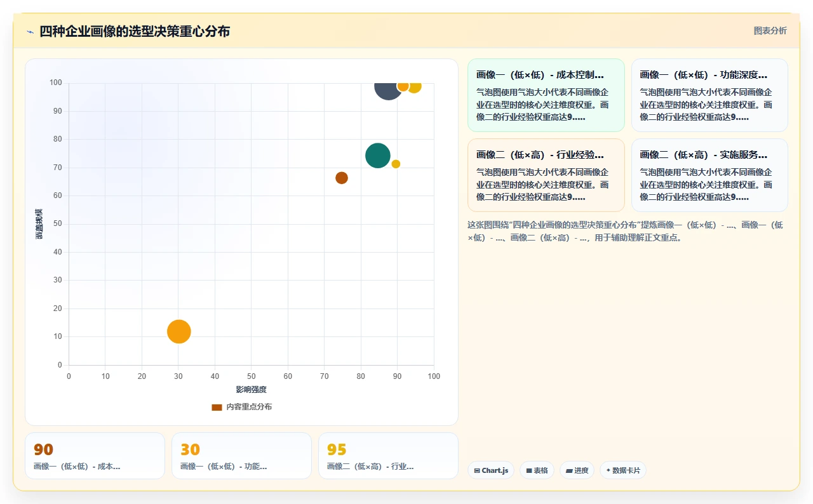813x504 pixels.
Task: Click the large orange bubble near 30
Action: point(179,331)
